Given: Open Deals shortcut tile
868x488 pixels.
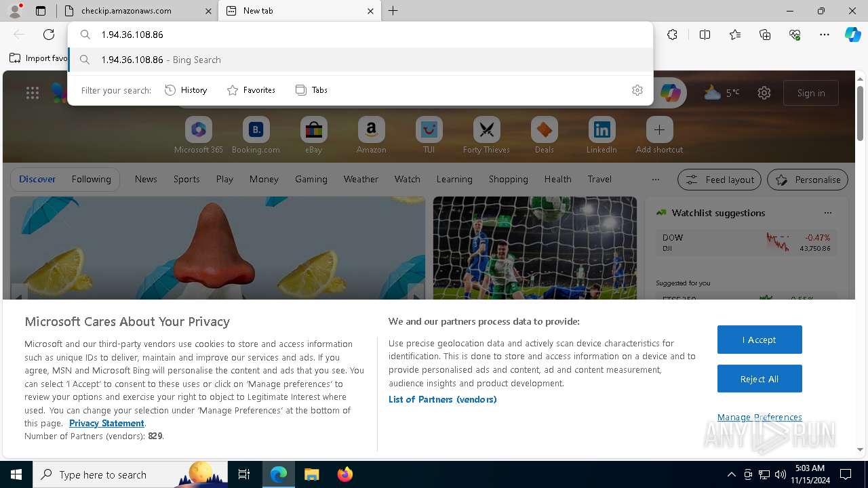Looking at the screenshot, I should coord(544,136).
